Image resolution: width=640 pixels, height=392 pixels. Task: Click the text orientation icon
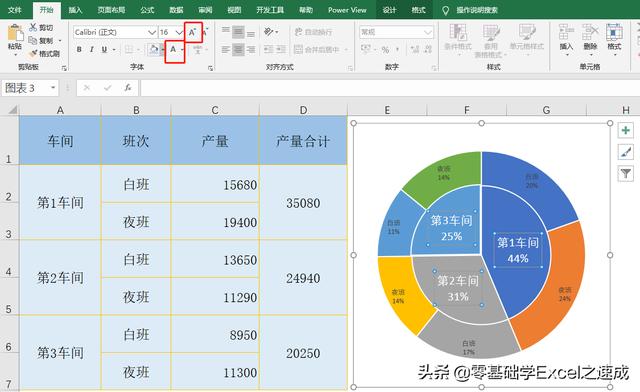pos(268,32)
